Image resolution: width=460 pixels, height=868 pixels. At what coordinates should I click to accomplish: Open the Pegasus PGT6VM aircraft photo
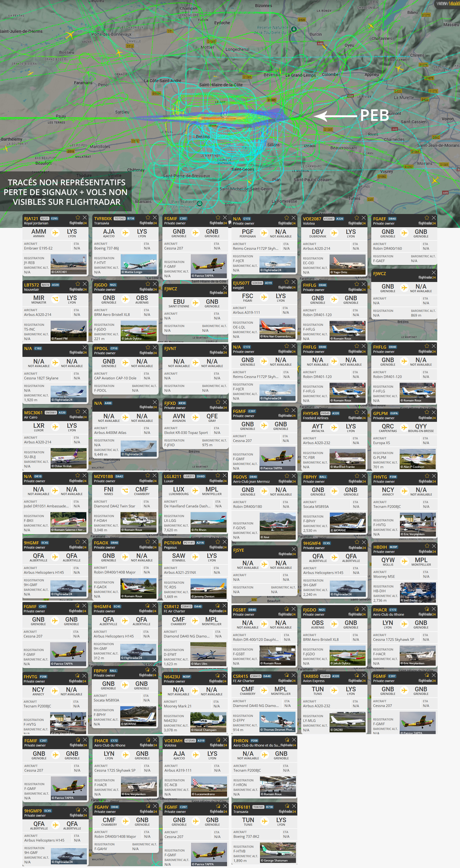tap(208, 588)
